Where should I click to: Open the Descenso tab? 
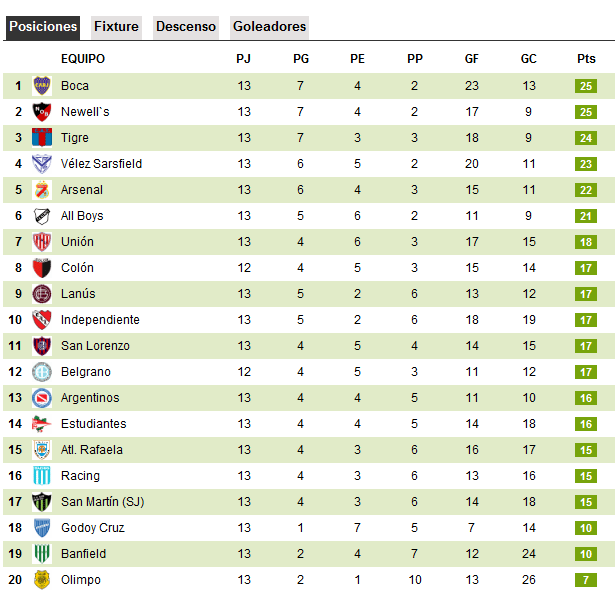[x=186, y=27]
